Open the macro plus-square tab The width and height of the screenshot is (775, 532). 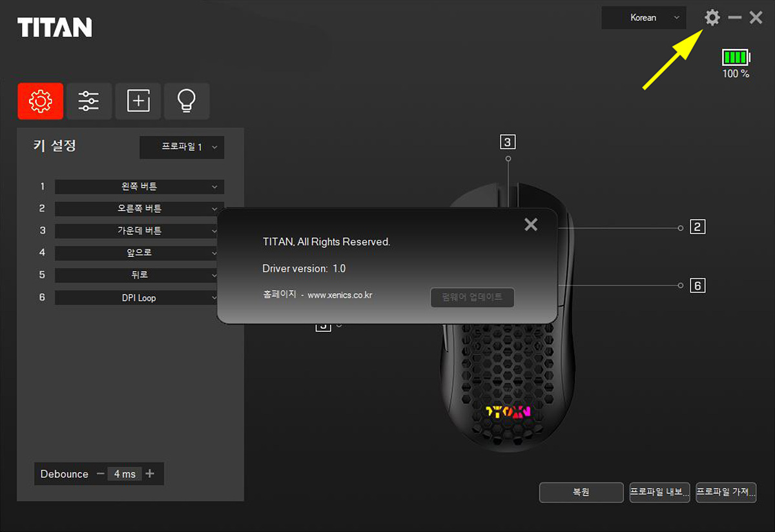pos(138,101)
